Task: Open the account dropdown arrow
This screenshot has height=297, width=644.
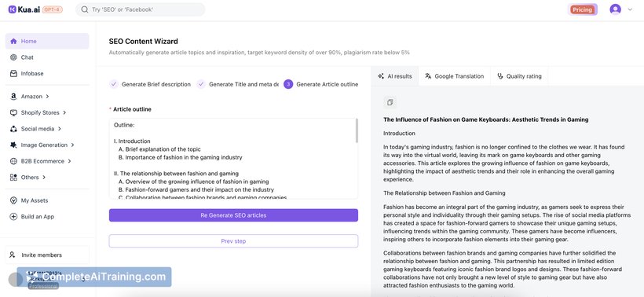Action: (x=630, y=9)
